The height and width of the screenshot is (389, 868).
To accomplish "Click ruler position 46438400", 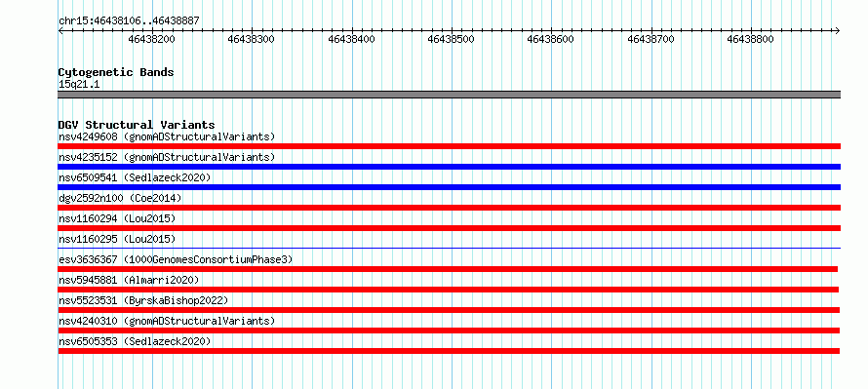I will click(x=351, y=39).
